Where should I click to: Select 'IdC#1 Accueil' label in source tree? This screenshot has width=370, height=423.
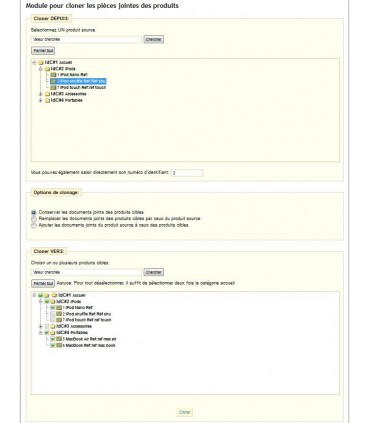click(x=58, y=62)
